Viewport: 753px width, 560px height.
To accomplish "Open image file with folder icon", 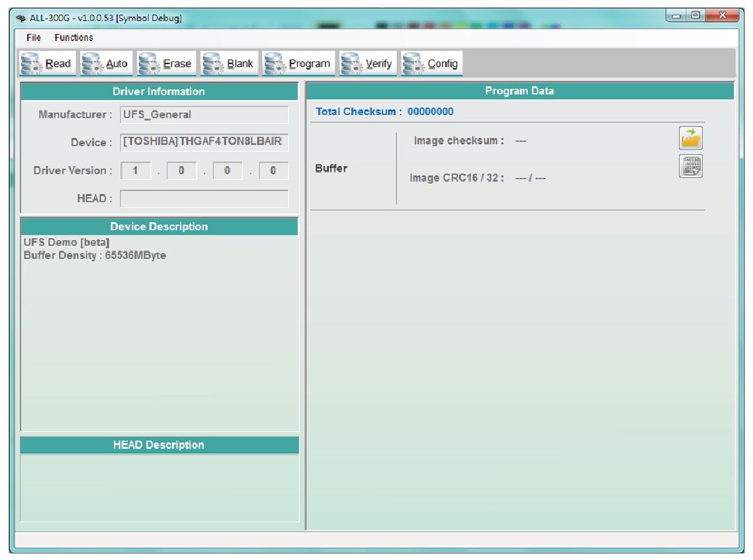I will [x=690, y=138].
